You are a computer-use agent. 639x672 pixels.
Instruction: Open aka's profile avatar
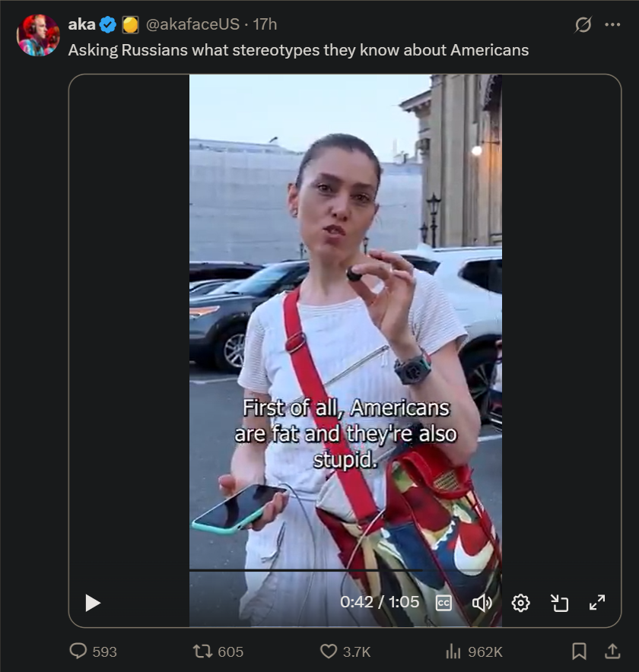pyautogui.click(x=38, y=35)
